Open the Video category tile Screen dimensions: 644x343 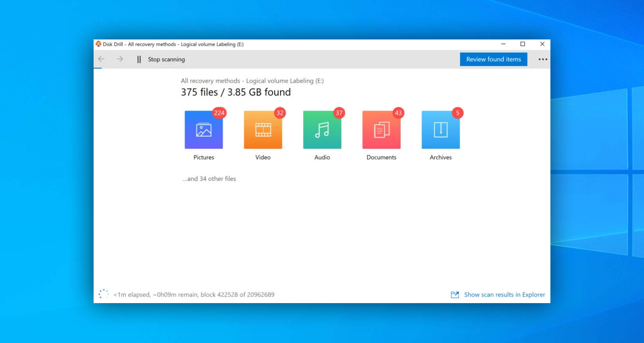(x=263, y=130)
